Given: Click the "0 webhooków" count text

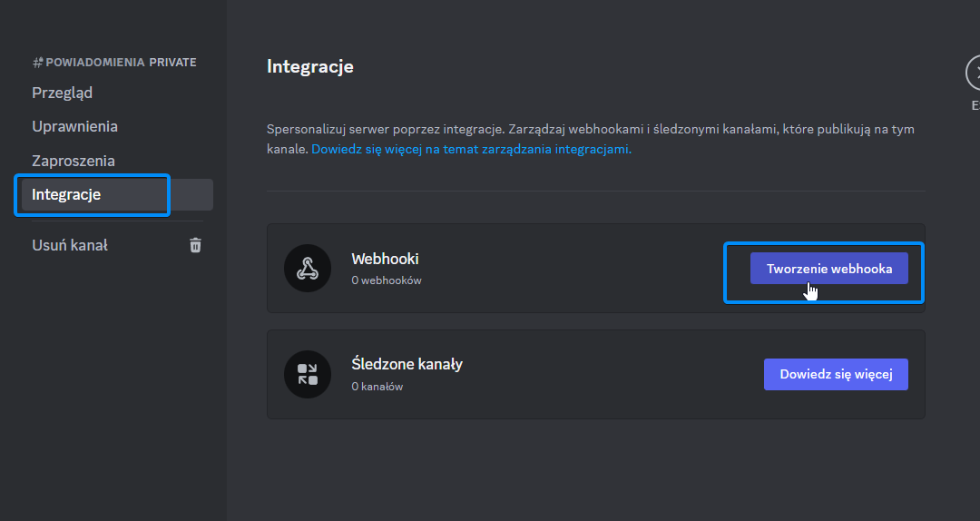Looking at the screenshot, I should tap(387, 280).
